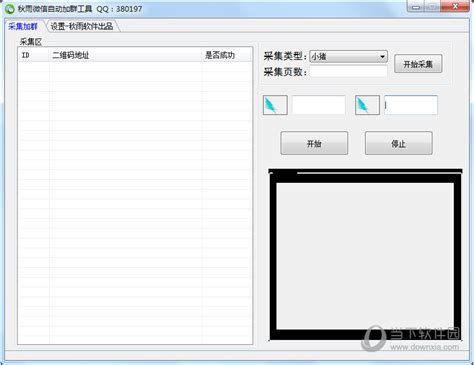This screenshot has width=474, height=365.
Task: Switch to the 采集加群 tab
Action: point(23,26)
